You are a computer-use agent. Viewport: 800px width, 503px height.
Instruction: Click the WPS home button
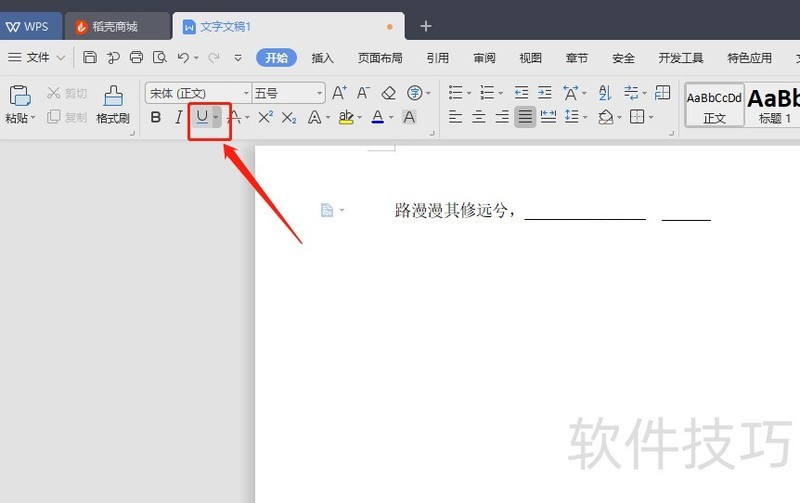click(29, 27)
